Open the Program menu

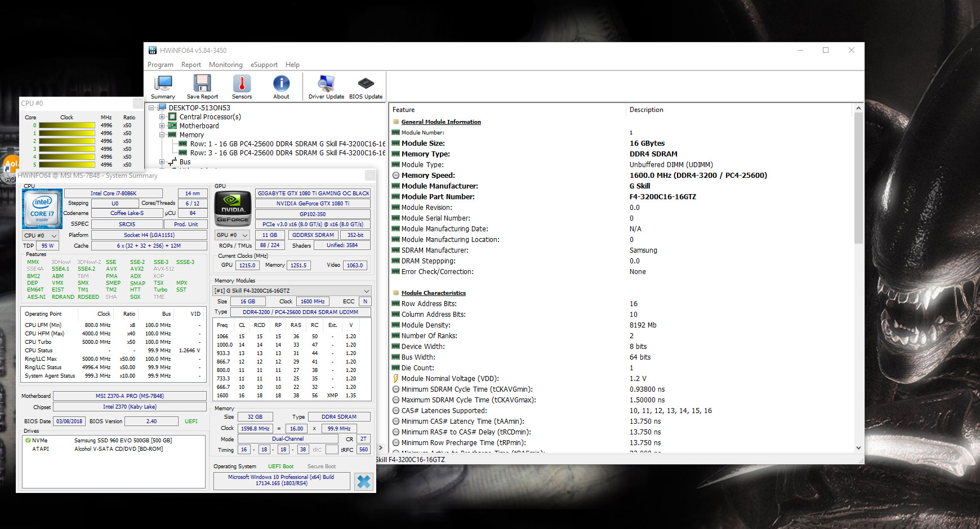161,65
